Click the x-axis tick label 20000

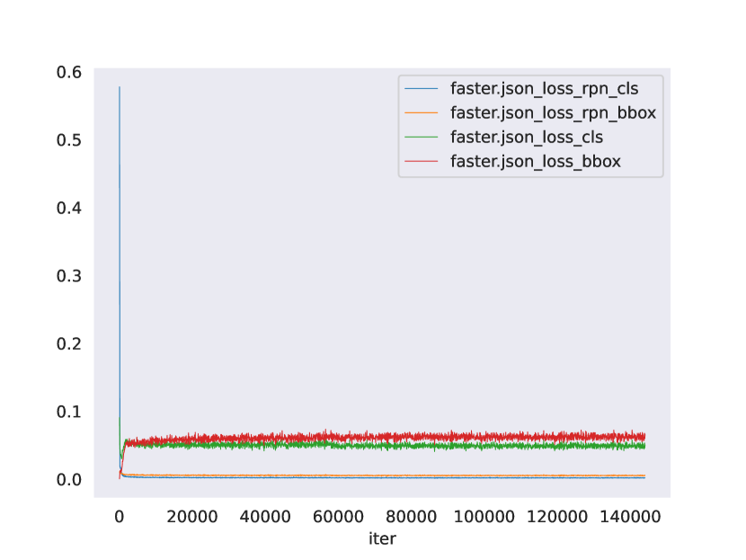click(192, 517)
